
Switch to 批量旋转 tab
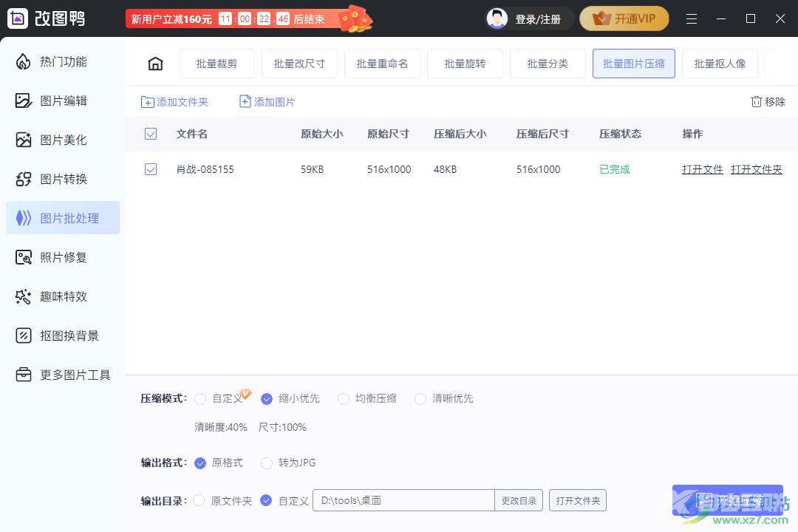click(x=465, y=64)
